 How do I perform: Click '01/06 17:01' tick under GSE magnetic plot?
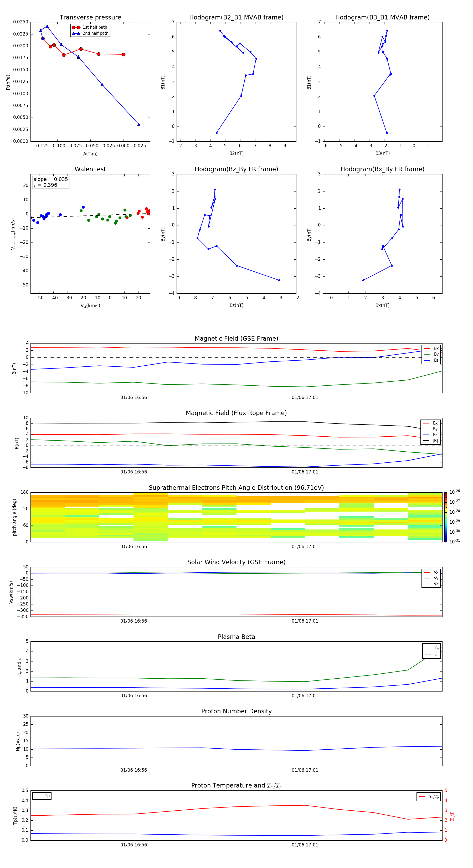coord(305,398)
